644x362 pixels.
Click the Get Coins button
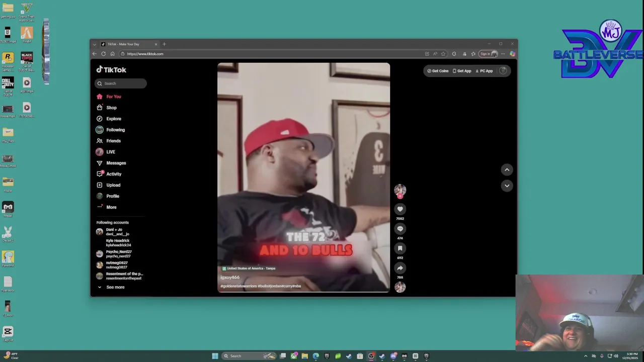(x=438, y=71)
